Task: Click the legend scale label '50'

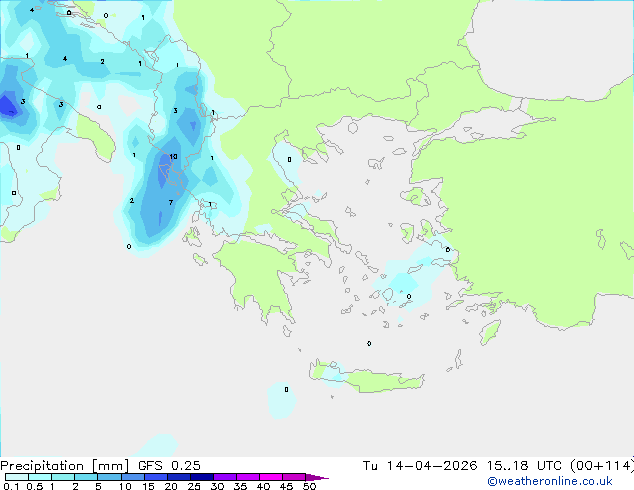Action: click(309, 486)
